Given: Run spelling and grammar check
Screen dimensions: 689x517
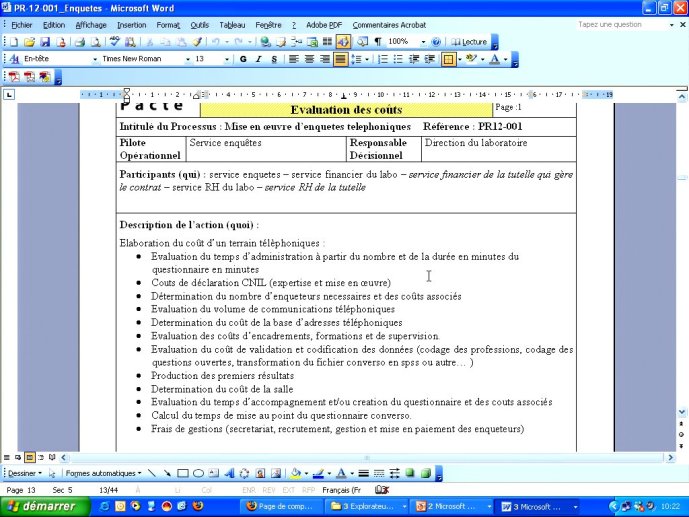Looking at the screenshot, I should coord(115,42).
